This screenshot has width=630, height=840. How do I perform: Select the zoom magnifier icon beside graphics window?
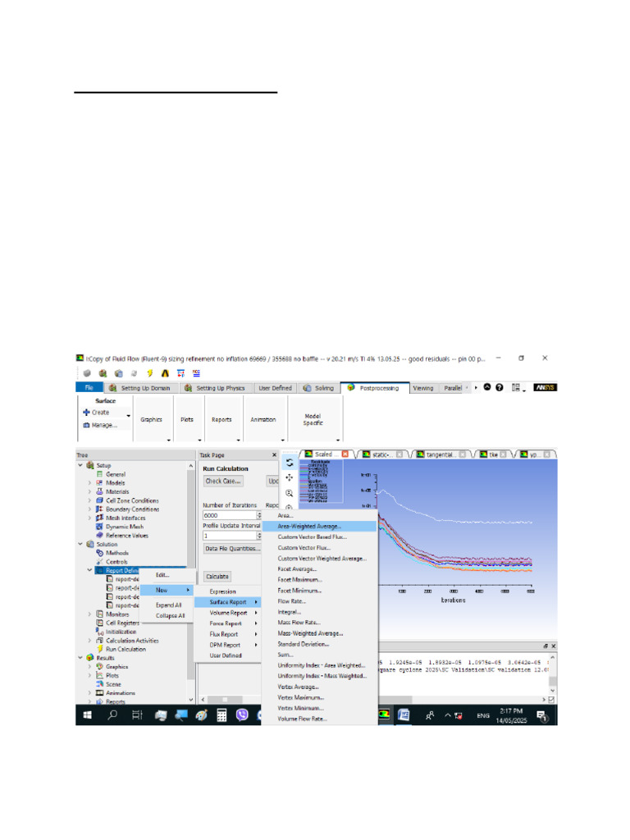290,493
